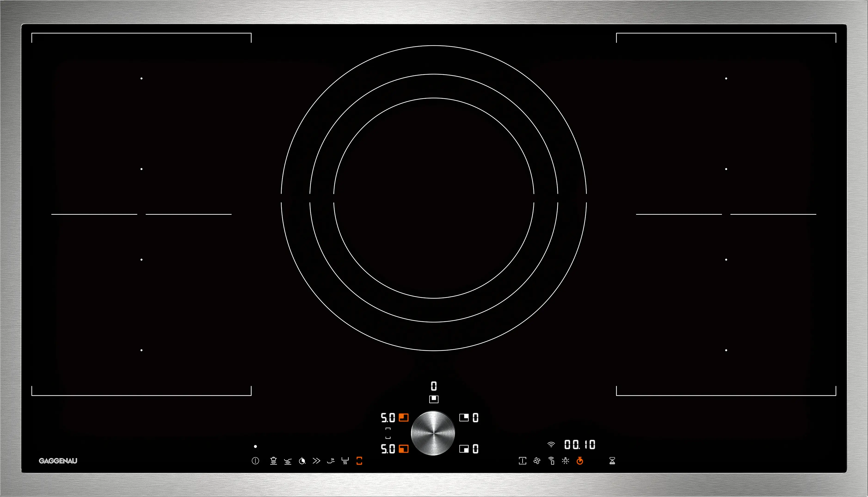Tap the cooking timer clock icon
This screenshot has height=497, width=868.
point(302,461)
